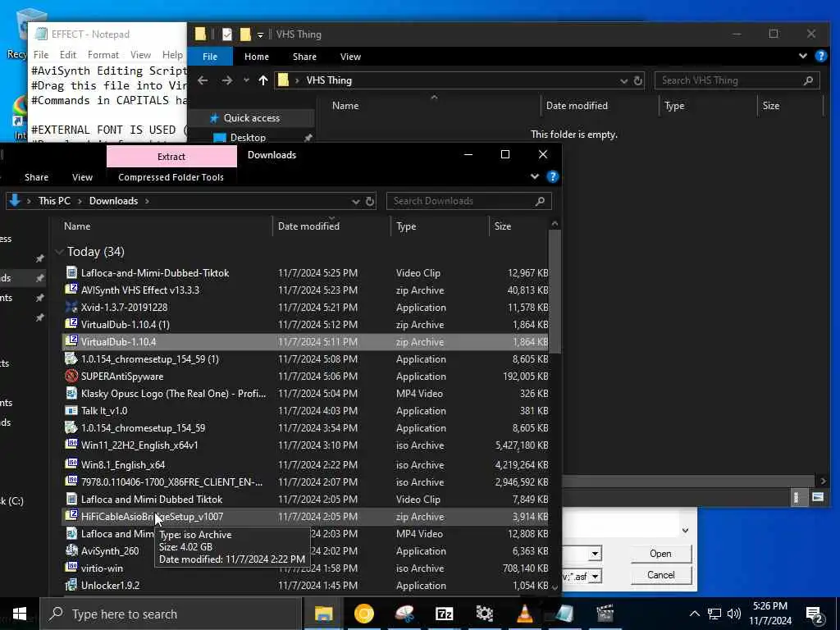Click the Help icon in VHS Thing window
The image size is (840, 630).
[820, 57]
